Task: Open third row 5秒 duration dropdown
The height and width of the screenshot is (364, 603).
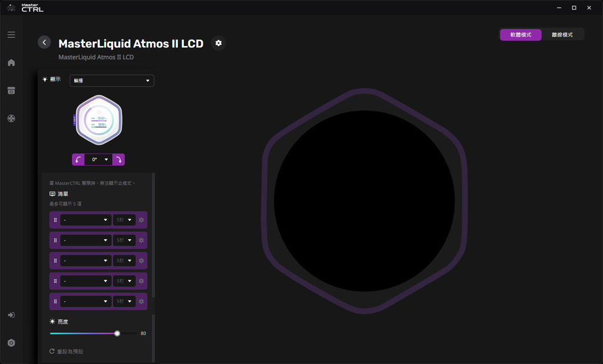Action: tap(124, 261)
